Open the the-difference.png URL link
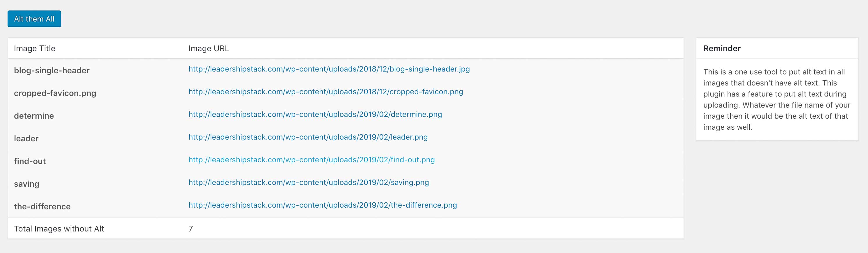 point(323,205)
